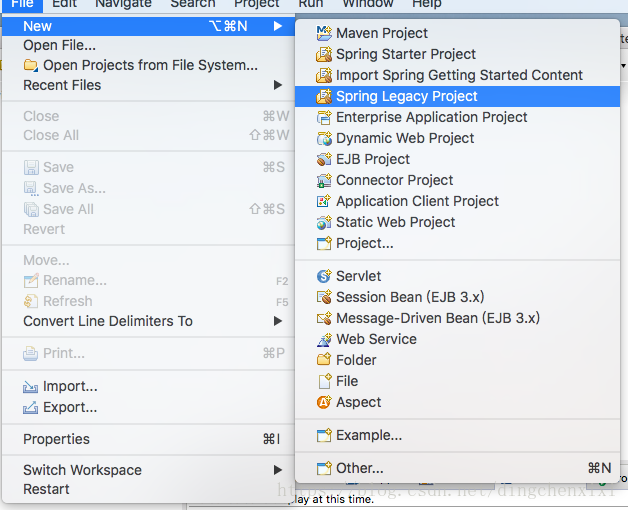Click the Connector Project icon
The image size is (628, 510).
point(324,180)
